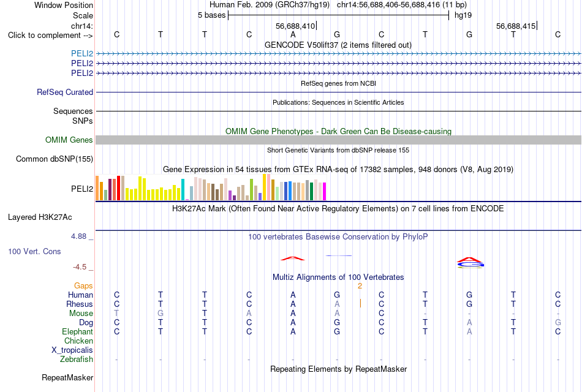Click the -4.5 PhyloP lower scale value
Viewport: 582px width, 392px height.
(80, 267)
